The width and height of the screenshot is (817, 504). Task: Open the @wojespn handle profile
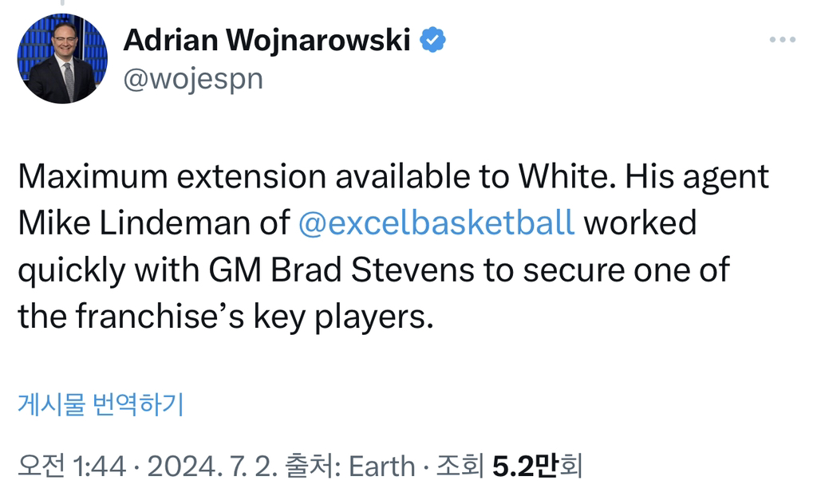[x=192, y=79]
